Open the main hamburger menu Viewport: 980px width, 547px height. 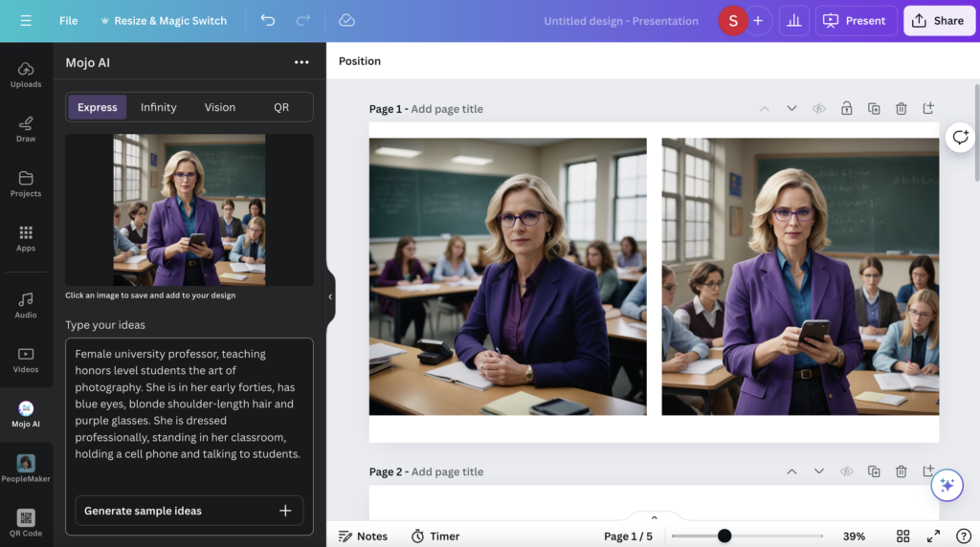pyautogui.click(x=26, y=21)
